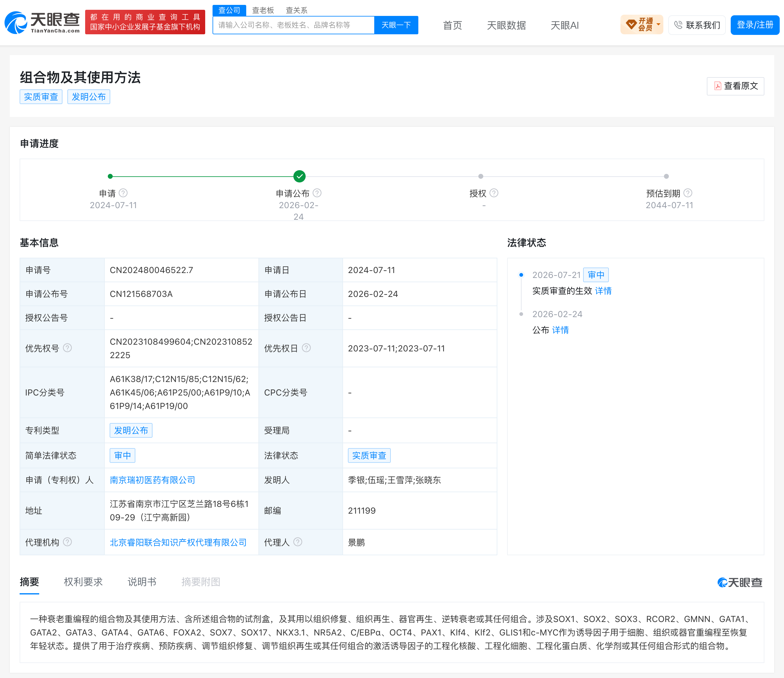The width and height of the screenshot is (784, 678).
Task: Click publication number CN121568703A
Action: point(141,294)
